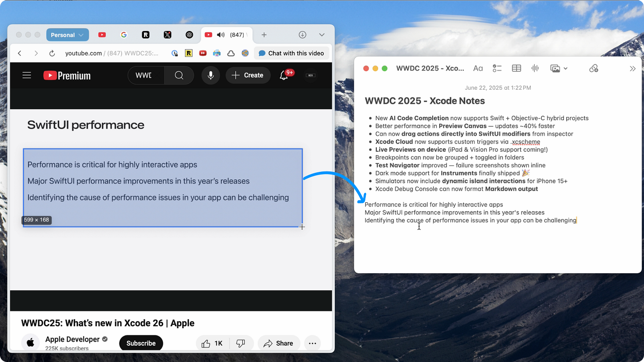Go back with the browser back arrow

(x=19, y=53)
